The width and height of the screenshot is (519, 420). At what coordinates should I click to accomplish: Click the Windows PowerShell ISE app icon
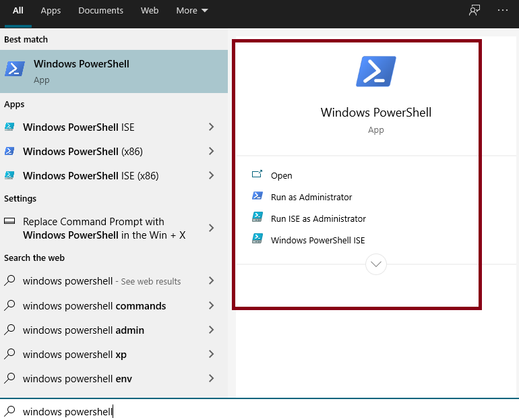point(9,127)
